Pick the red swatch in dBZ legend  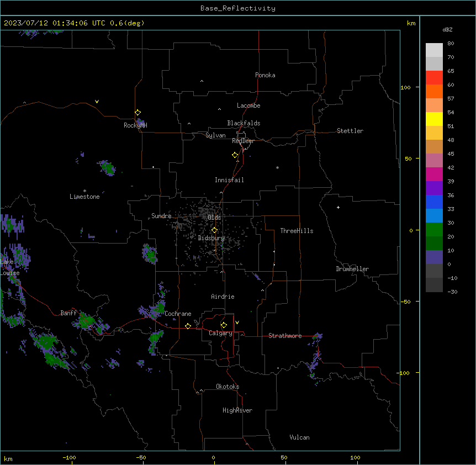[x=434, y=77]
